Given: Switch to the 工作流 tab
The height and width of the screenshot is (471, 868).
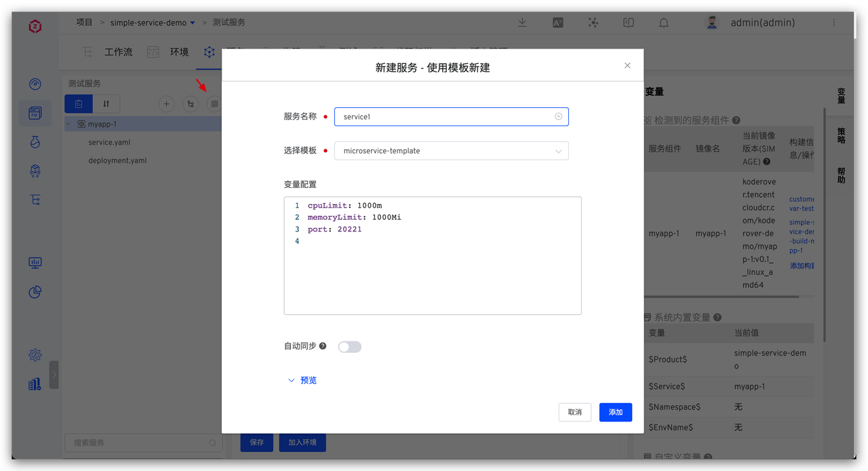Looking at the screenshot, I should 118,52.
